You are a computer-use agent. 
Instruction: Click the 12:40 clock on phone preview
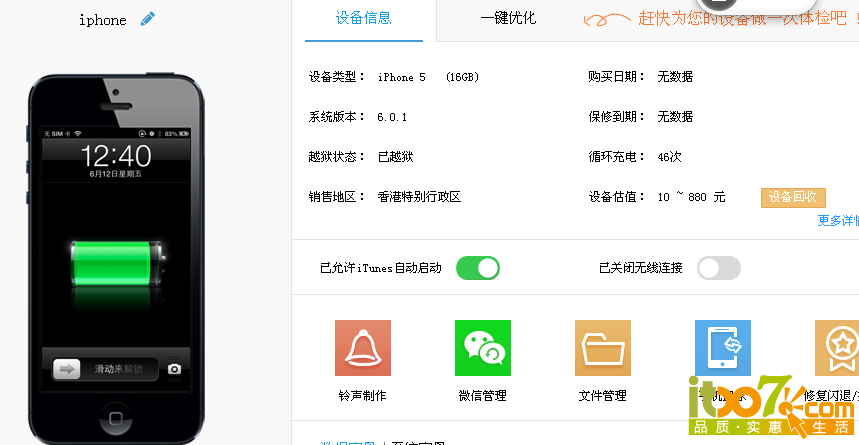coord(116,156)
